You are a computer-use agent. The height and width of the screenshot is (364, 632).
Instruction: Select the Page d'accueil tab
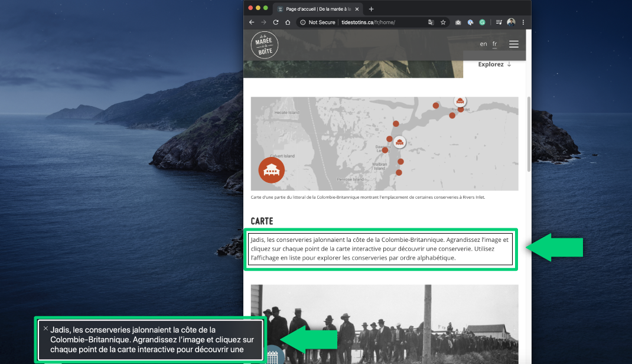click(x=318, y=9)
